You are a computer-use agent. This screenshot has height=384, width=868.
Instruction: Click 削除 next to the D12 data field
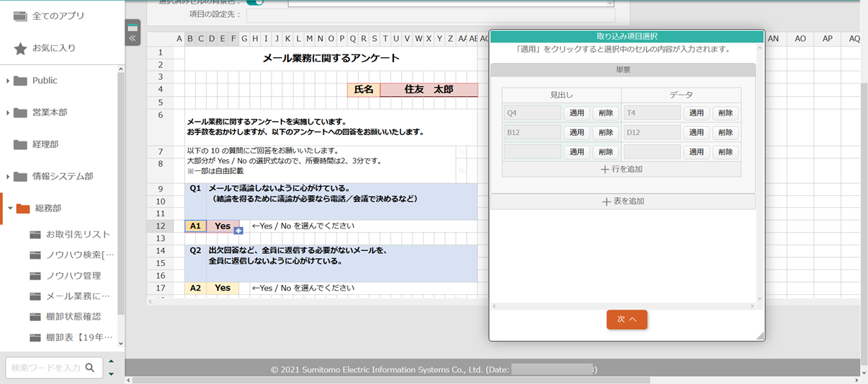(725, 132)
